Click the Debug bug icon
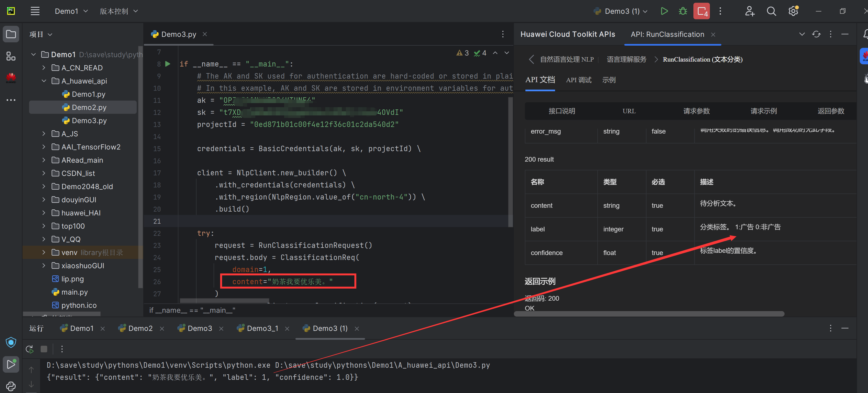 point(683,11)
